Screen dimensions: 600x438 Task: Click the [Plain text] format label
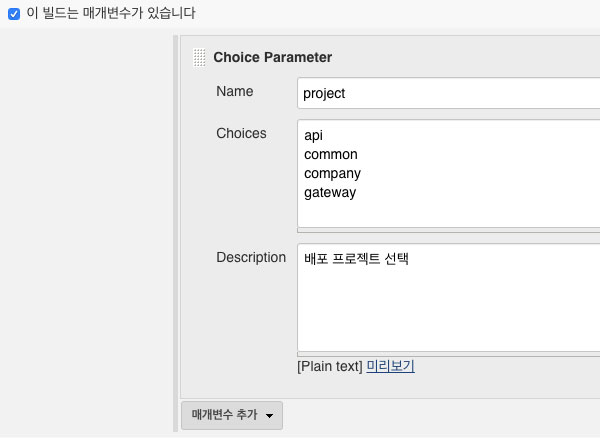tap(329, 366)
